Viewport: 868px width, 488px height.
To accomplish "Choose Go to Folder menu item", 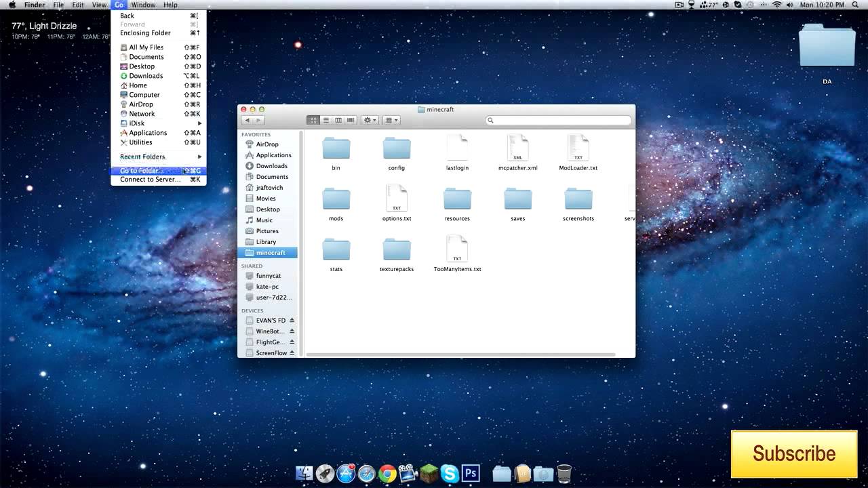I will 159,171.
